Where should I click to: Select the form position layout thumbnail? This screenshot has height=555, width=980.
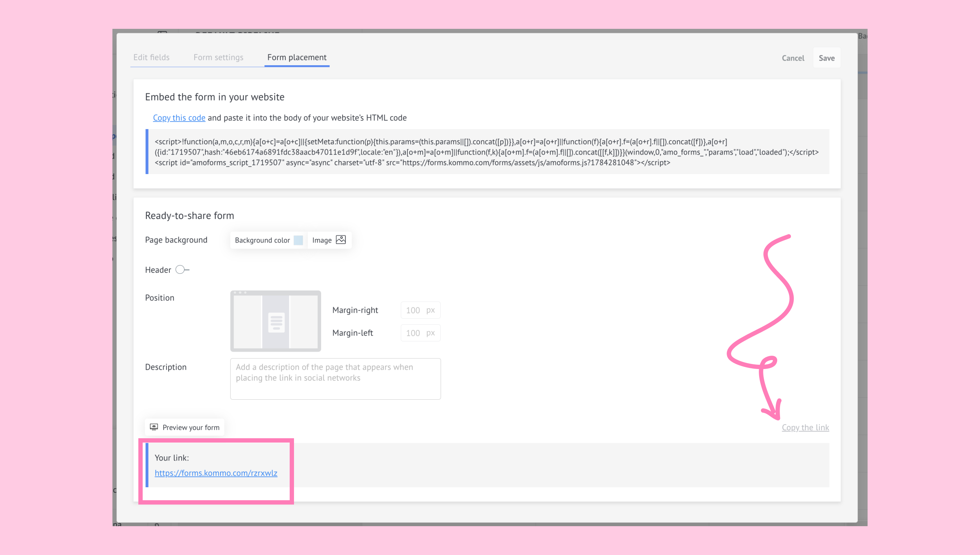(x=276, y=321)
